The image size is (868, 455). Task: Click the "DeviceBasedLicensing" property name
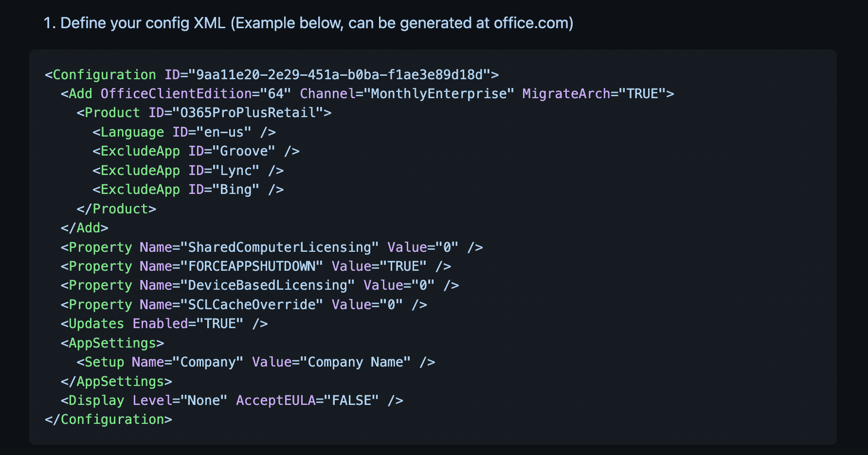pos(268,285)
